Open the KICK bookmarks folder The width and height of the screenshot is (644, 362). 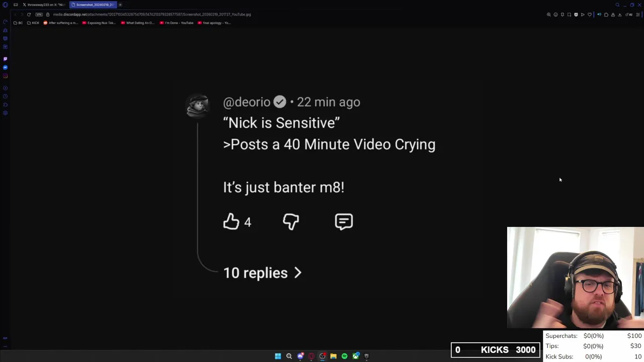[33, 23]
